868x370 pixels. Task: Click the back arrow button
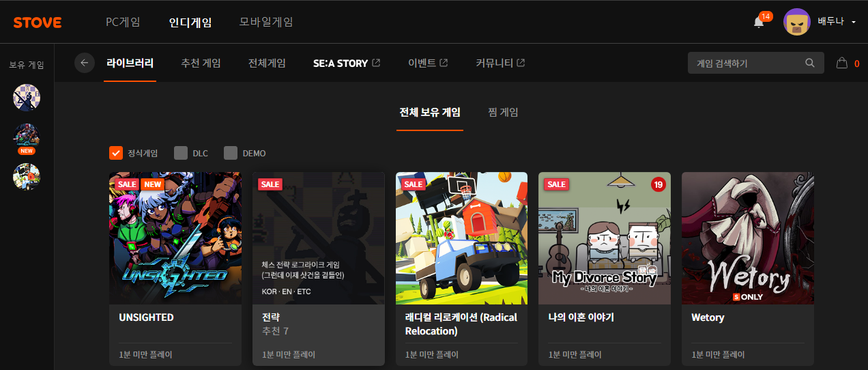pyautogui.click(x=85, y=63)
